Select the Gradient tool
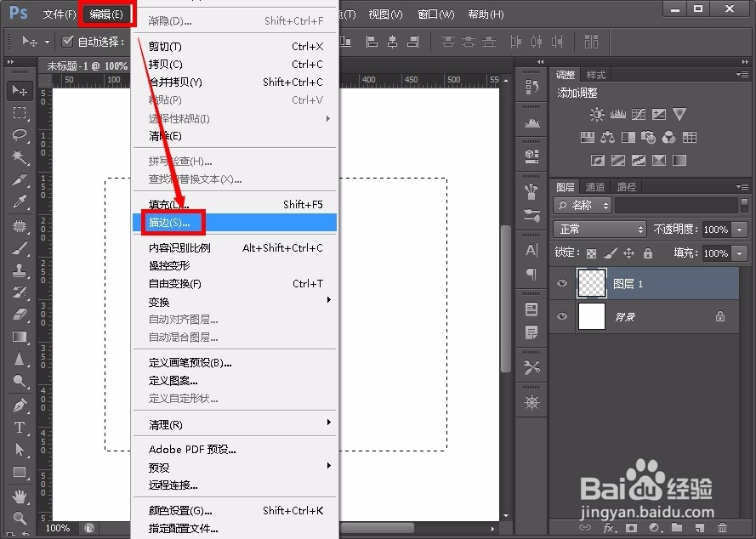Viewport: 756px width, 539px height. tap(20, 337)
